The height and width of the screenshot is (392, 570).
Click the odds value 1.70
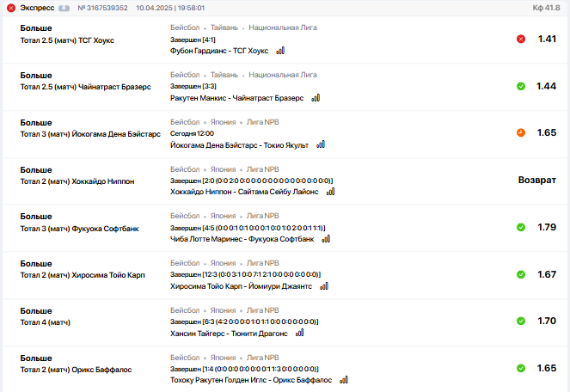[547, 322]
